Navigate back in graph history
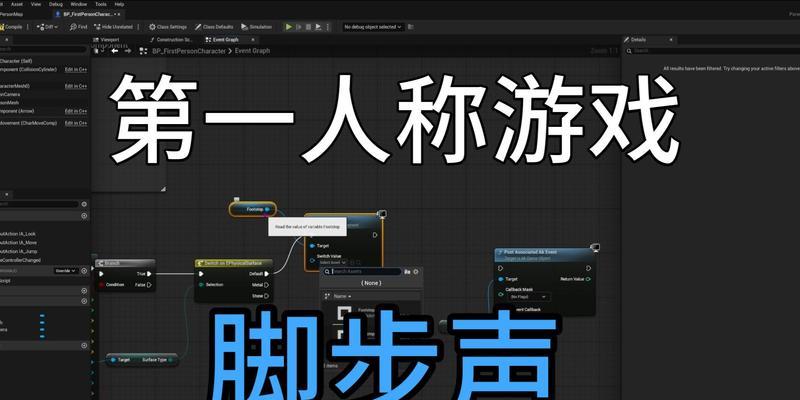 tap(115, 51)
